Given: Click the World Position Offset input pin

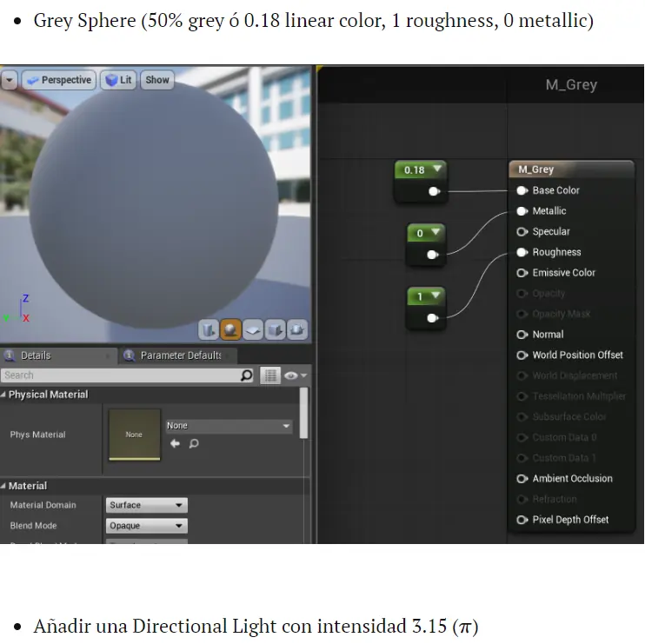Looking at the screenshot, I should click(x=522, y=355).
